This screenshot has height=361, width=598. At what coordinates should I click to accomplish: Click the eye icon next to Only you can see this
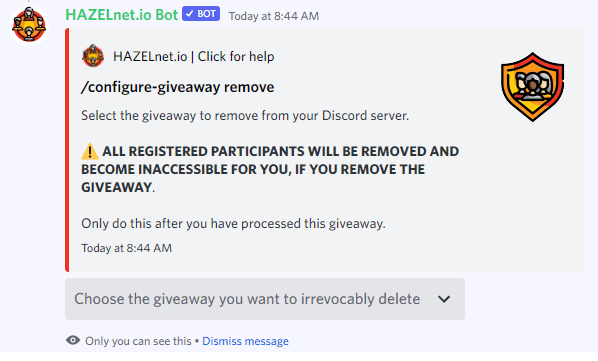pos(73,340)
